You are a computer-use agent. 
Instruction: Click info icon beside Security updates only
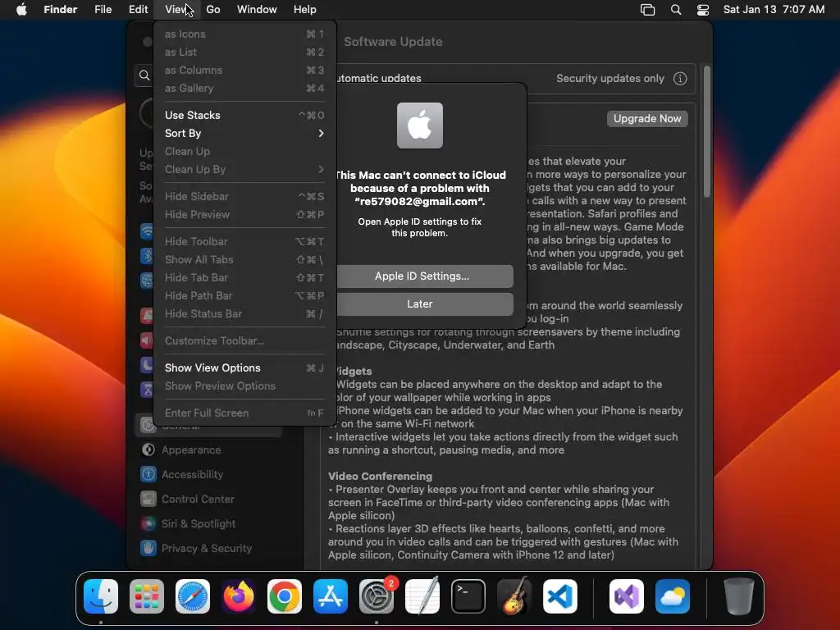tap(680, 79)
